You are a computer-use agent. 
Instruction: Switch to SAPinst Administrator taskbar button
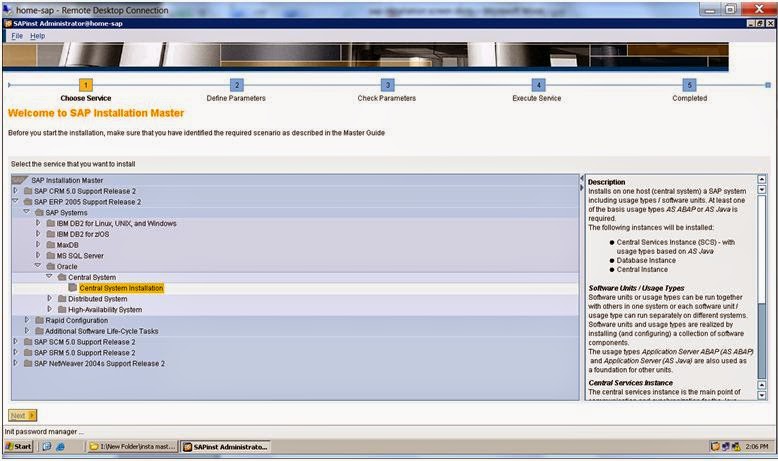[226, 447]
